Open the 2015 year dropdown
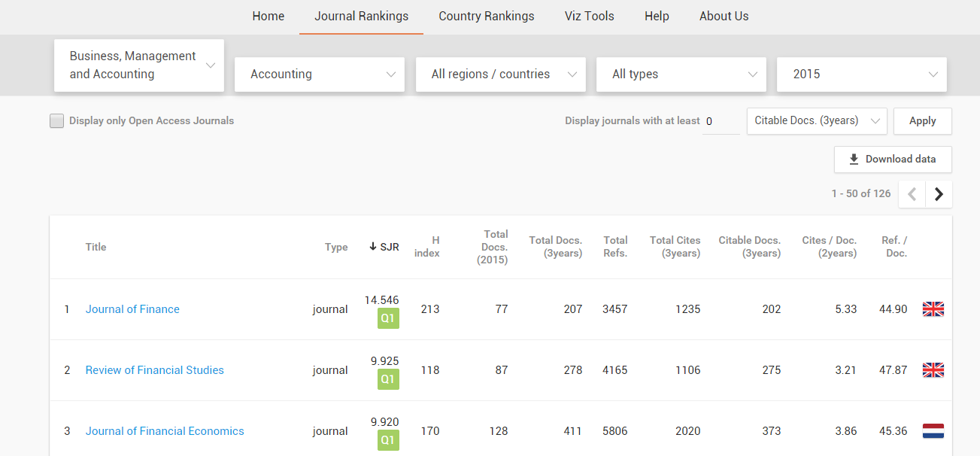Image resolution: width=980 pixels, height=456 pixels. pyautogui.click(x=862, y=74)
